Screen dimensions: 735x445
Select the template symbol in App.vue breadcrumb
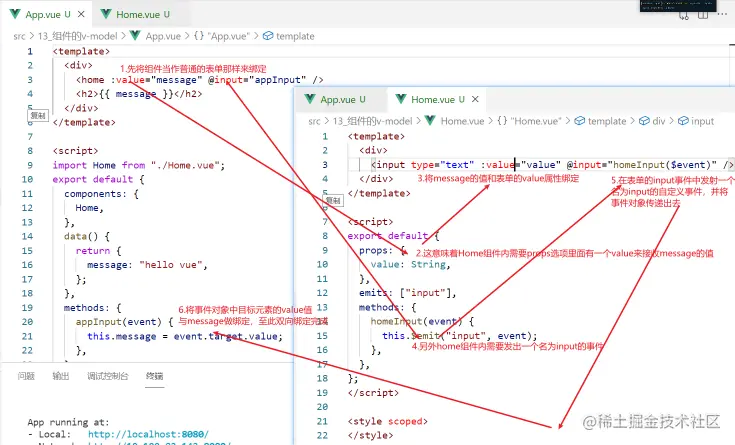point(289,36)
